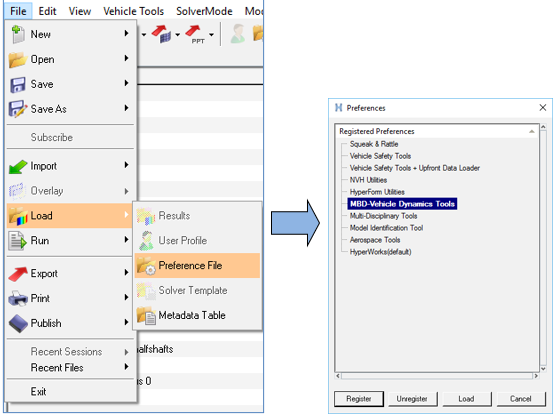Click the Save floppy disk icon
The height and width of the screenshot is (415, 554).
click(17, 84)
